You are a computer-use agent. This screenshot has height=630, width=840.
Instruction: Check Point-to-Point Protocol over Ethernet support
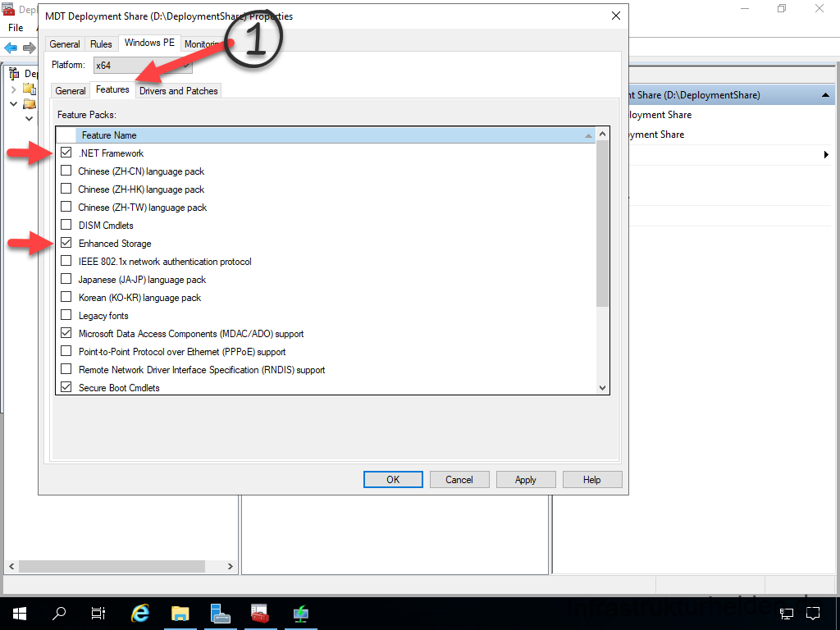(x=66, y=351)
